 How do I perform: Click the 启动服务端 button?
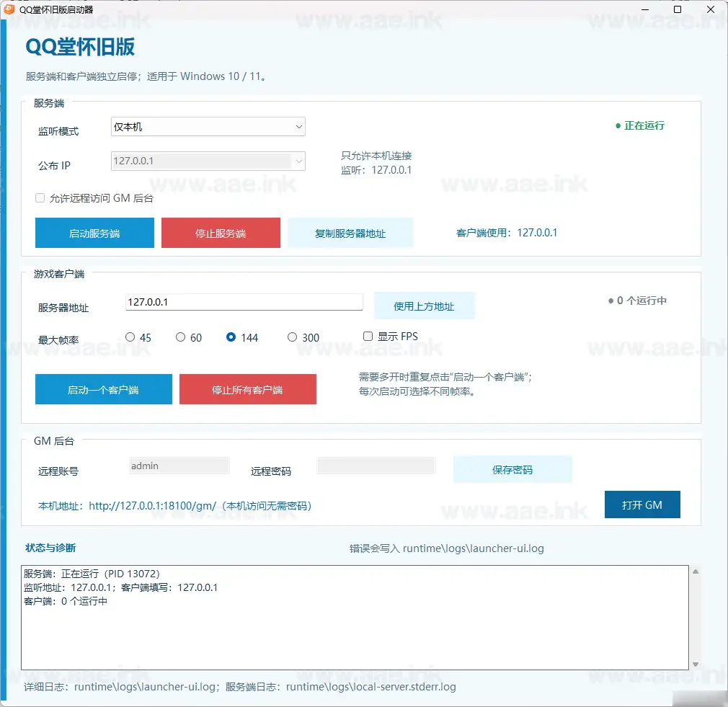pyautogui.click(x=94, y=233)
